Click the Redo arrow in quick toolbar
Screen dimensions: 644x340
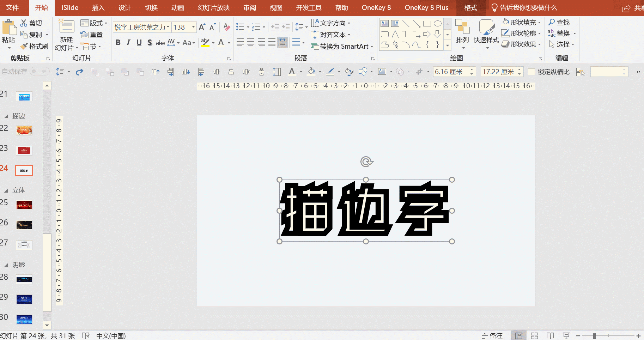80,72
